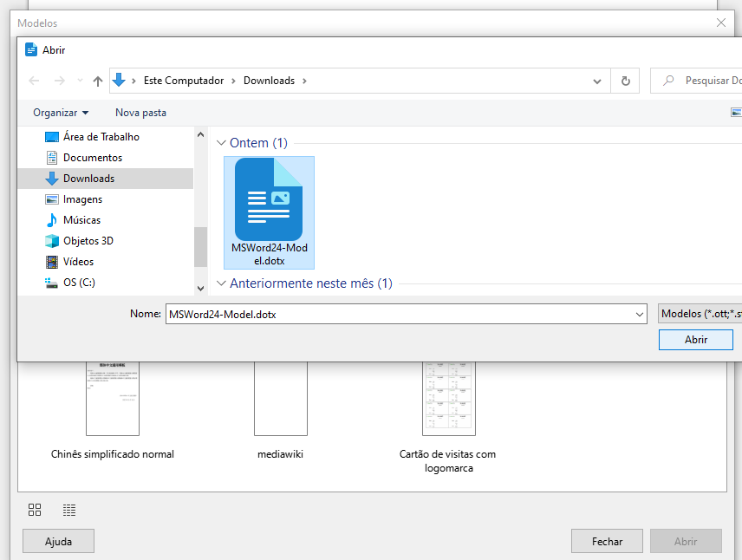Click the change view icon above the file list

tap(735, 112)
